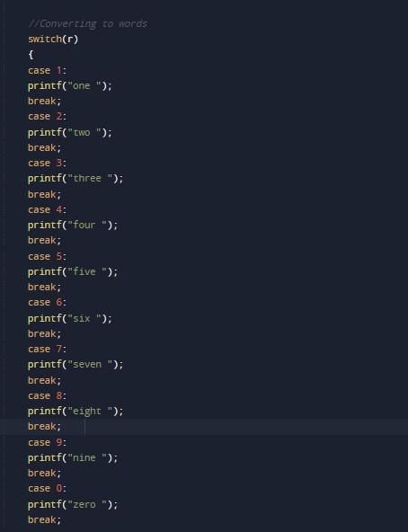
Task: Click the case 3 label
Action: pos(48,163)
